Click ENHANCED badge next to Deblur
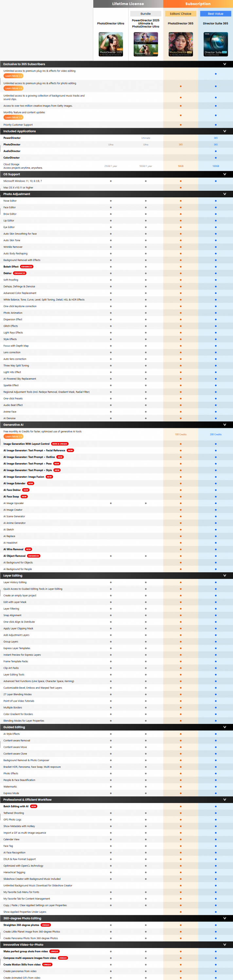 pyautogui.click(x=20, y=273)
